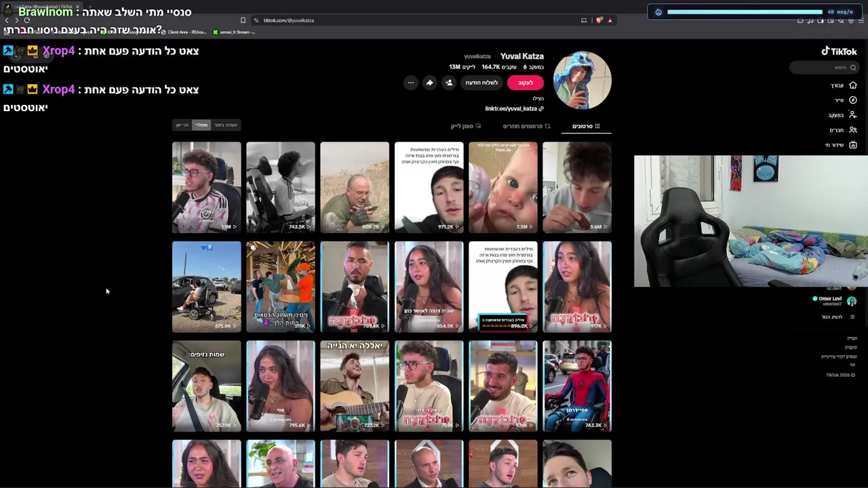Open the video with 5.6M views
This screenshot has height=488, width=868.
(577, 187)
